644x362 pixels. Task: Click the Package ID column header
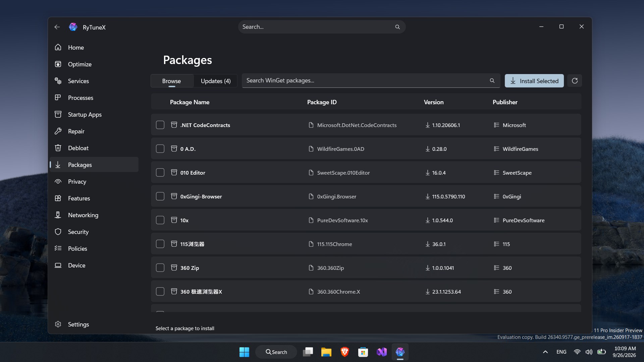[322, 102]
